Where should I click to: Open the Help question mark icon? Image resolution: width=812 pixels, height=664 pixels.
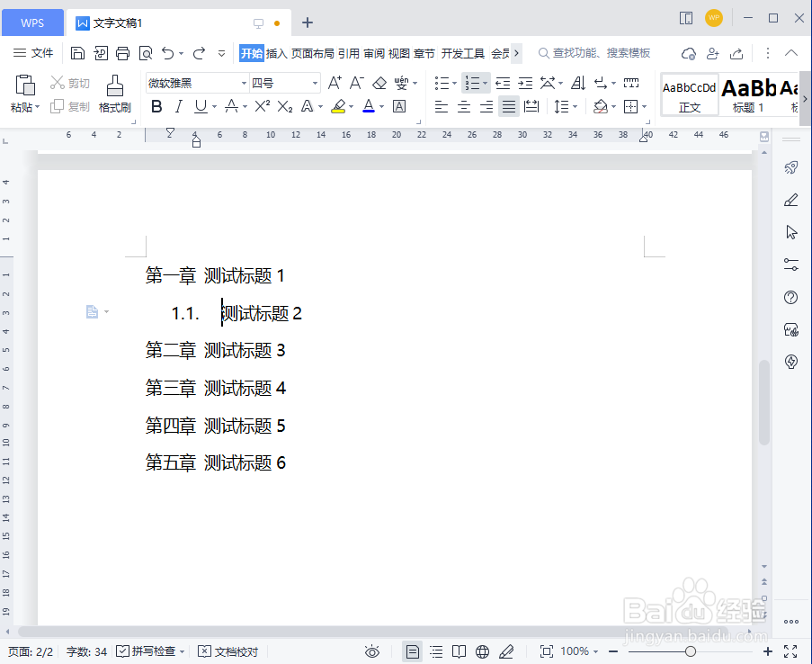tap(790, 297)
